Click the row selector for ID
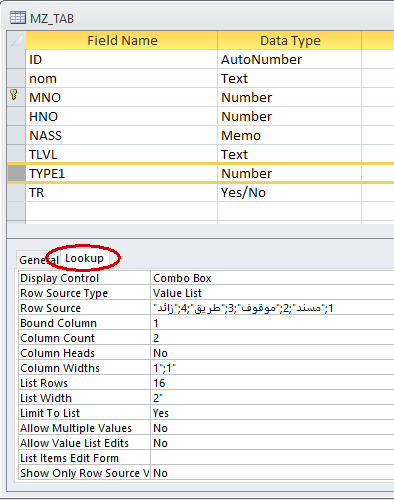394x500 pixels. (16, 60)
